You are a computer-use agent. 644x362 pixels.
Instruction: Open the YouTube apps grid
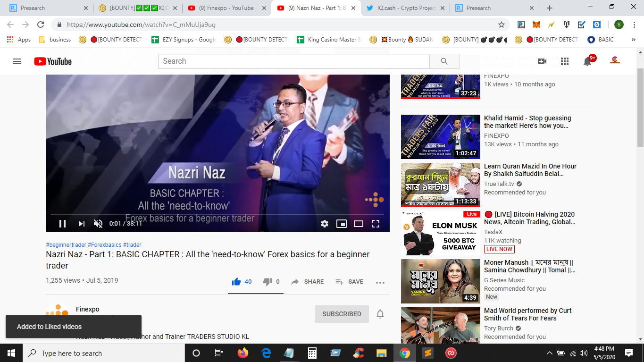tap(565, 61)
